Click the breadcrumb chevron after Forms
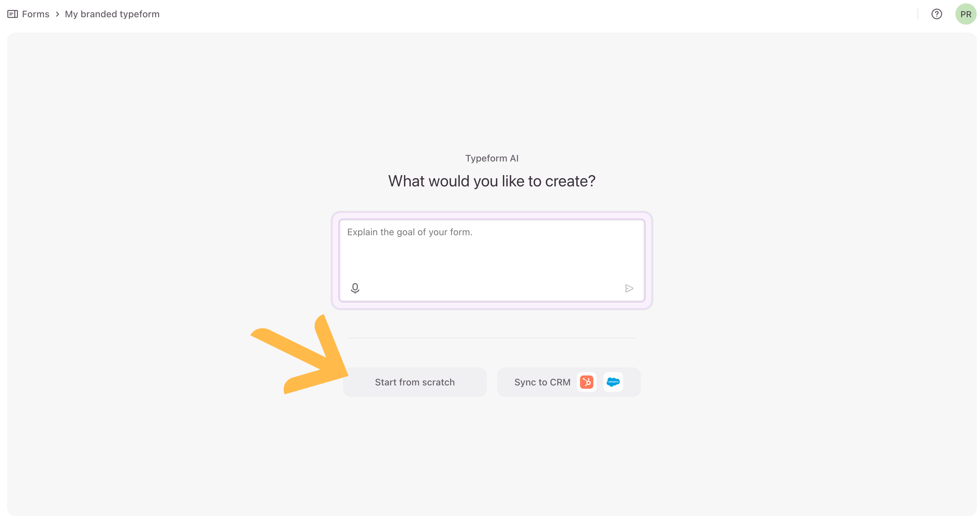 coord(57,14)
